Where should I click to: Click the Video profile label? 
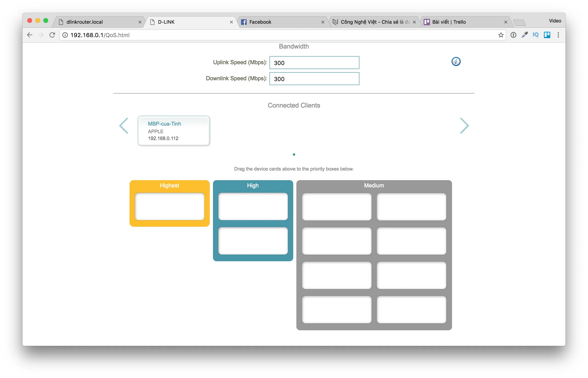pyautogui.click(x=555, y=21)
